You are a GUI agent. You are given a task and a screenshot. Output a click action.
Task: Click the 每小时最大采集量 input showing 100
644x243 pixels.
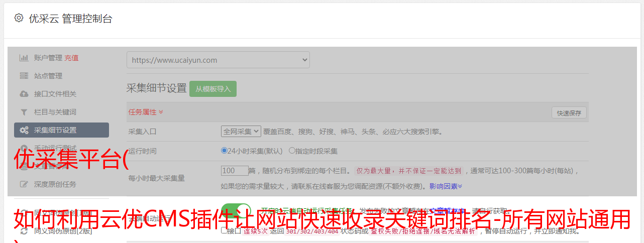click(235, 171)
